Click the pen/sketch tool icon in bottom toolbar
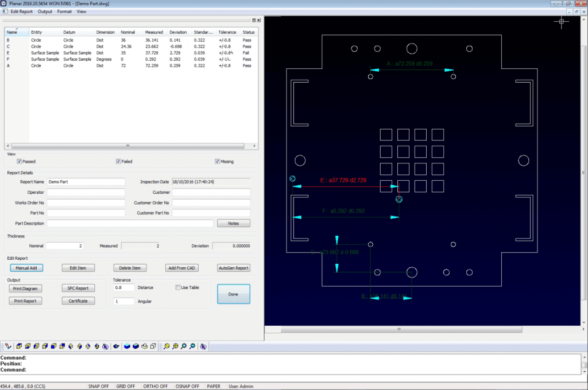The height and width of the screenshot is (390, 588). (x=8, y=346)
